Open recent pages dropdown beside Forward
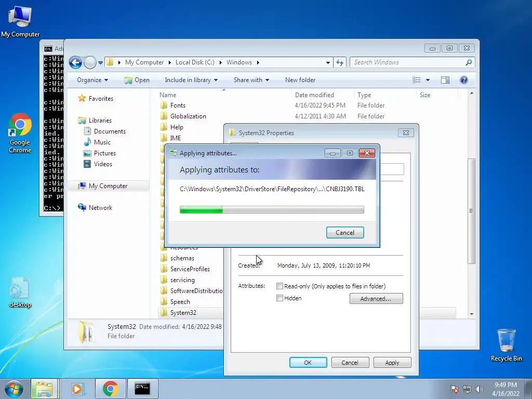532x399 pixels. click(100, 63)
